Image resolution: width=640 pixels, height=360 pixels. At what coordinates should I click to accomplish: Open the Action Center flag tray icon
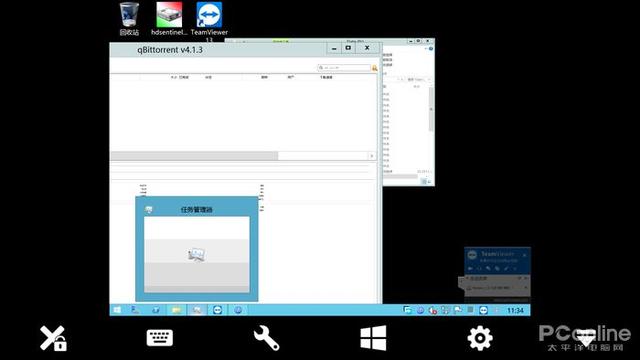[x=458, y=310]
